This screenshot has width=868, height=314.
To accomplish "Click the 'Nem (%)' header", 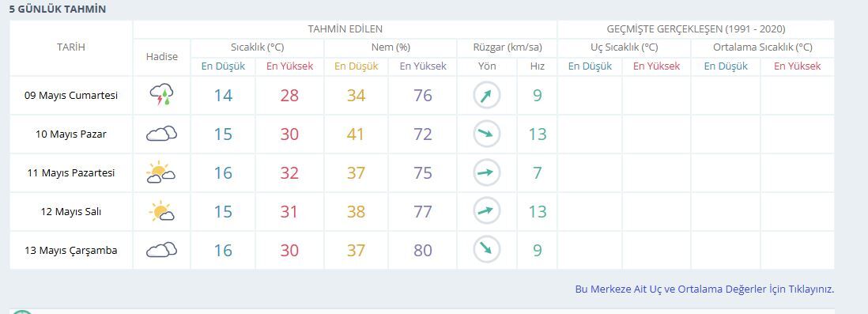I will pyautogui.click(x=391, y=47).
